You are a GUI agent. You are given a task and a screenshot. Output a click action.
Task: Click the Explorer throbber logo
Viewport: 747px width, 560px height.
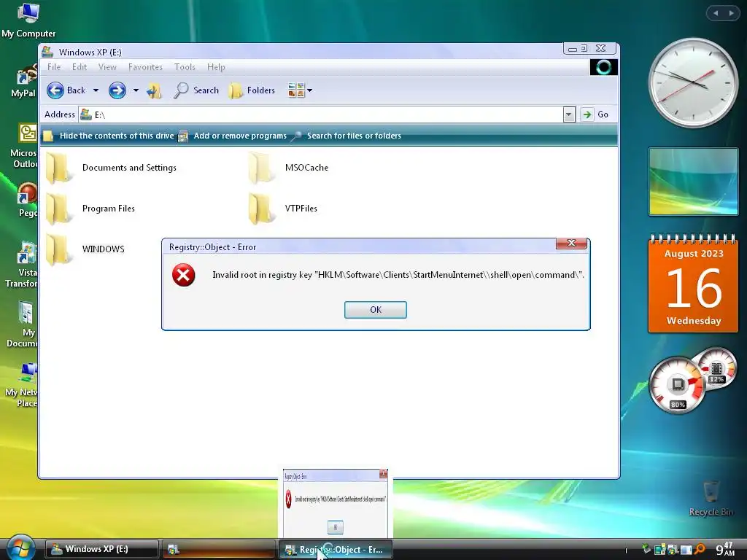coord(603,67)
